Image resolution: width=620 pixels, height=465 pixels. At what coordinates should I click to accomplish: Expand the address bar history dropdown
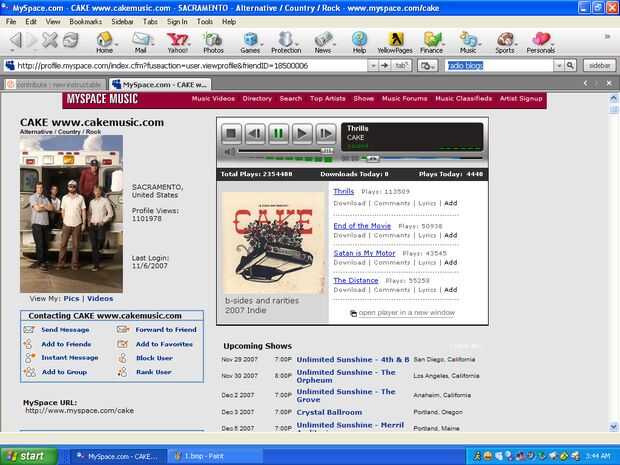[372, 66]
